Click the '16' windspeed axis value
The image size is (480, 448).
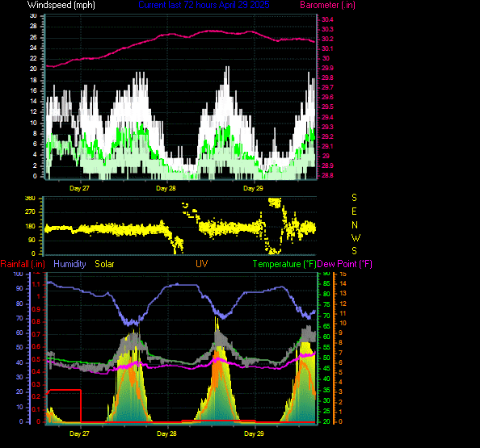pyautogui.click(x=33, y=91)
